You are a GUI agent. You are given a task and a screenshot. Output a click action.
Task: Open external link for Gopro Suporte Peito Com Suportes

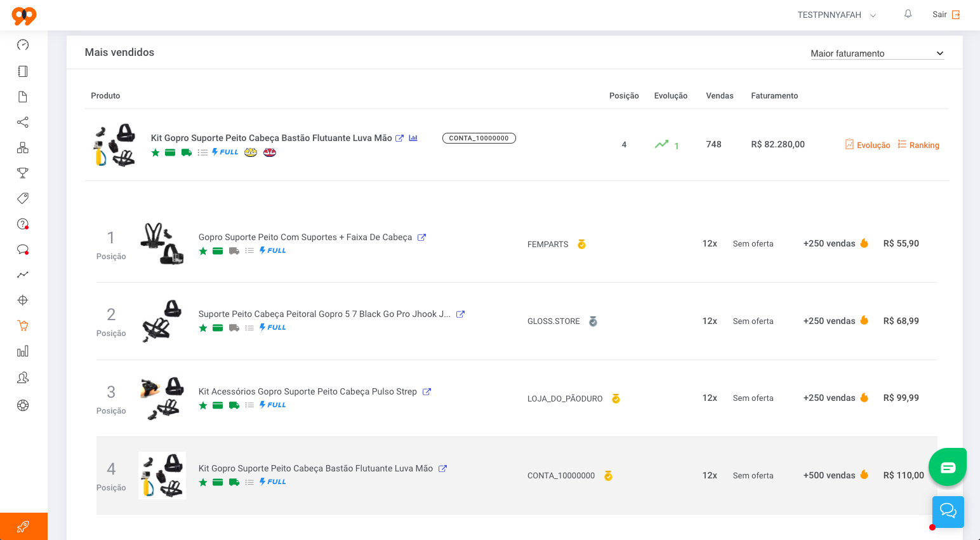click(x=421, y=237)
